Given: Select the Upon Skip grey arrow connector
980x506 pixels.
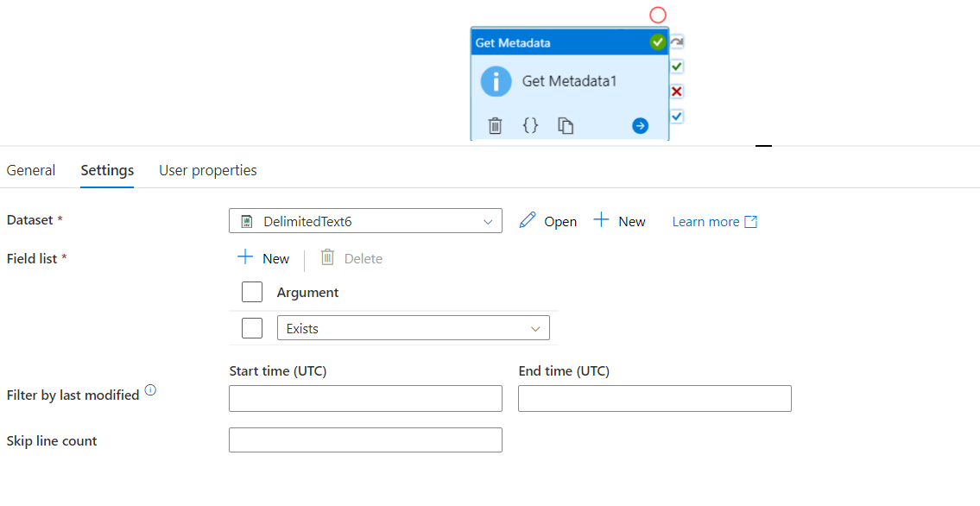Looking at the screenshot, I should pyautogui.click(x=677, y=41).
